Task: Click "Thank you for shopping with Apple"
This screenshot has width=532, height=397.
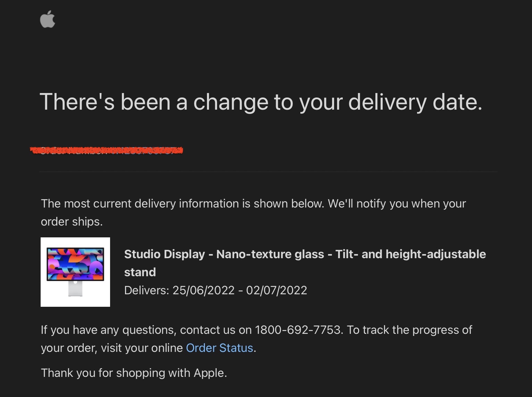Action: [134, 373]
